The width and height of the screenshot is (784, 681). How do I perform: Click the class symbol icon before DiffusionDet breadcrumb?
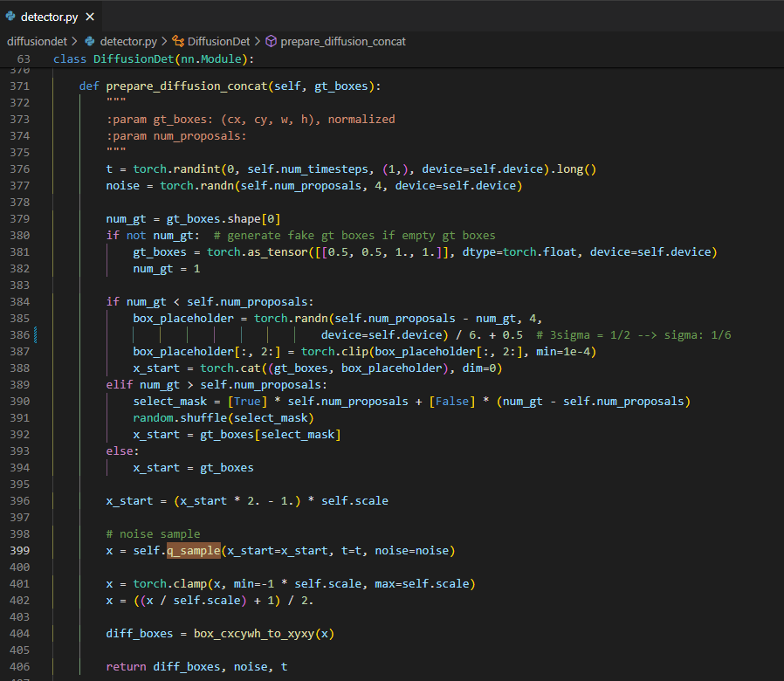pyautogui.click(x=178, y=41)
